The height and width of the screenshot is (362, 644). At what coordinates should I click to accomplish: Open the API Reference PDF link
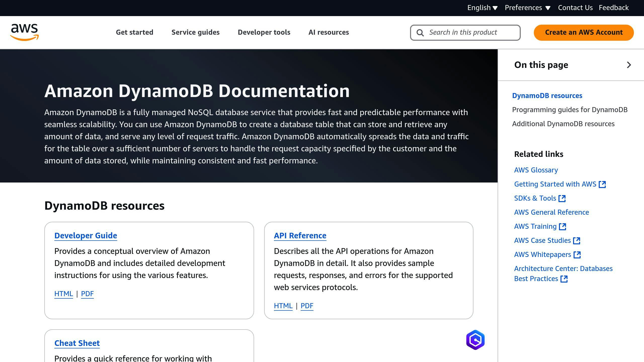tap(307, 305)
